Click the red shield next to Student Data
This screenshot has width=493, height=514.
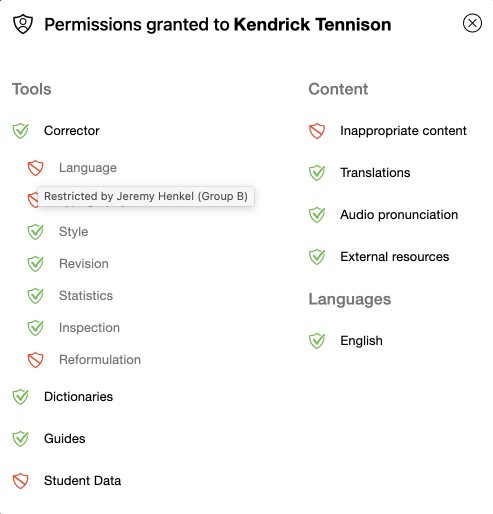click(20, 481)
